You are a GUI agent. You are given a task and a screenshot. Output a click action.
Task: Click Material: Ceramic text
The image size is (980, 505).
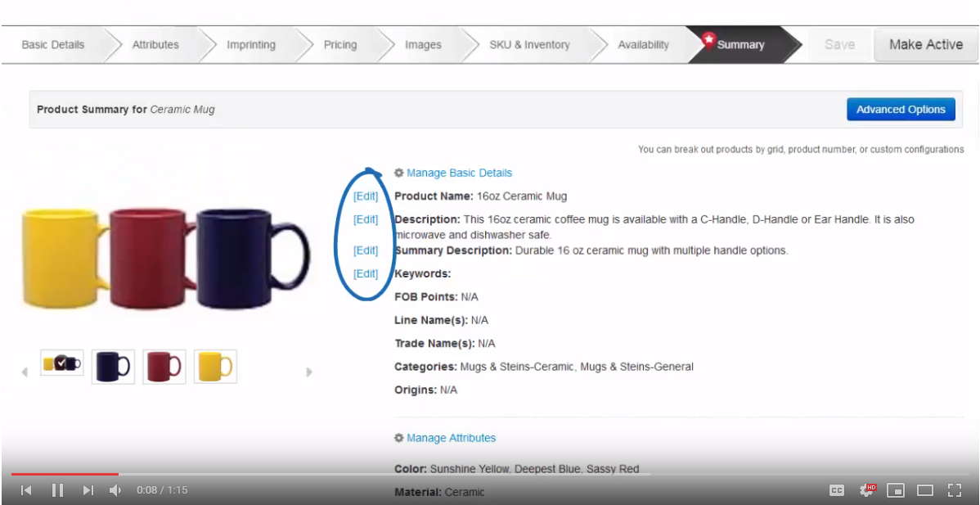(439, 492)
